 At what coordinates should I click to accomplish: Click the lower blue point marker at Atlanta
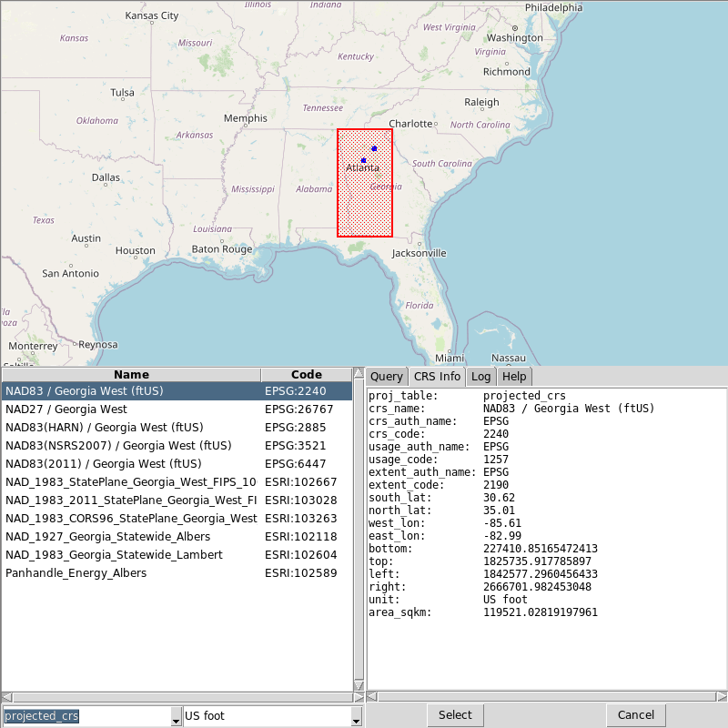point(363,160)
